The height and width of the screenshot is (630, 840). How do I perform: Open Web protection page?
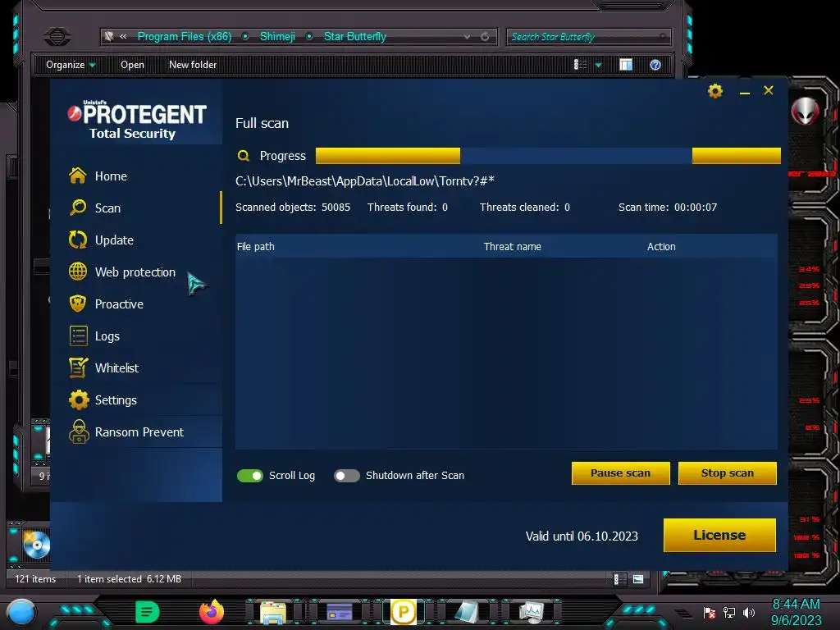pos(135,272)
